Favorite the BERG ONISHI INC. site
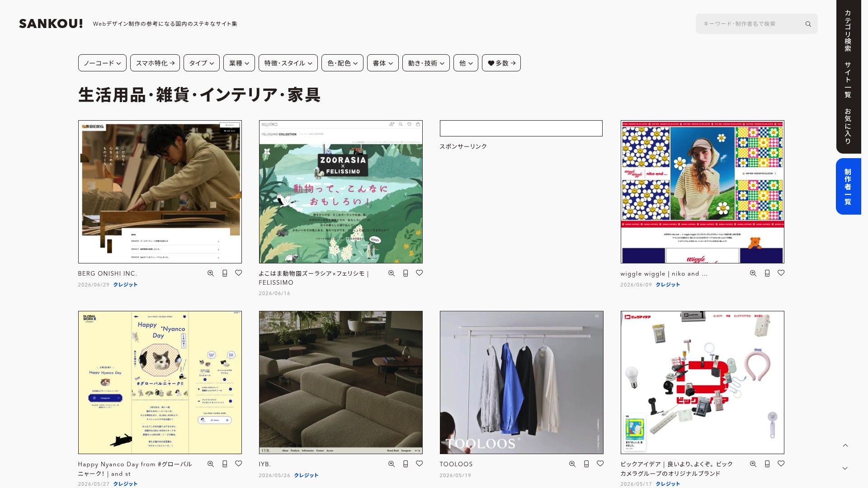868x488 pixels. pyautogui.click(x=239, y=273)
